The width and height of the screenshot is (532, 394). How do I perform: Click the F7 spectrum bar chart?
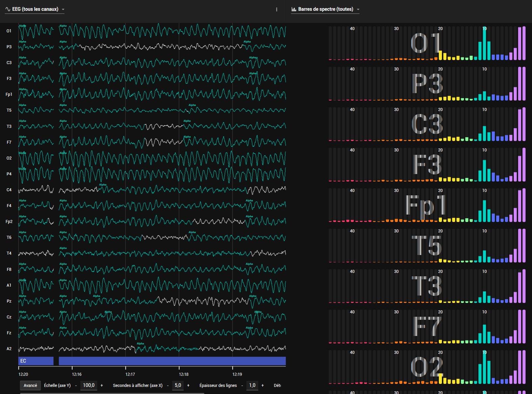point(427,327)
